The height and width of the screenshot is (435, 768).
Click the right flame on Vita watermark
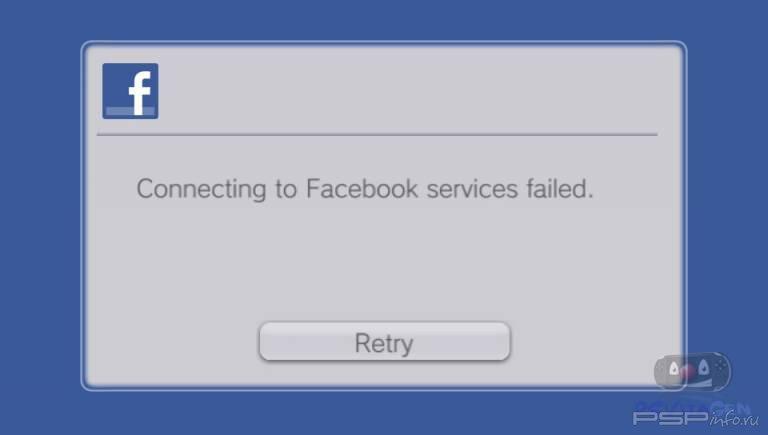[704, 367]
